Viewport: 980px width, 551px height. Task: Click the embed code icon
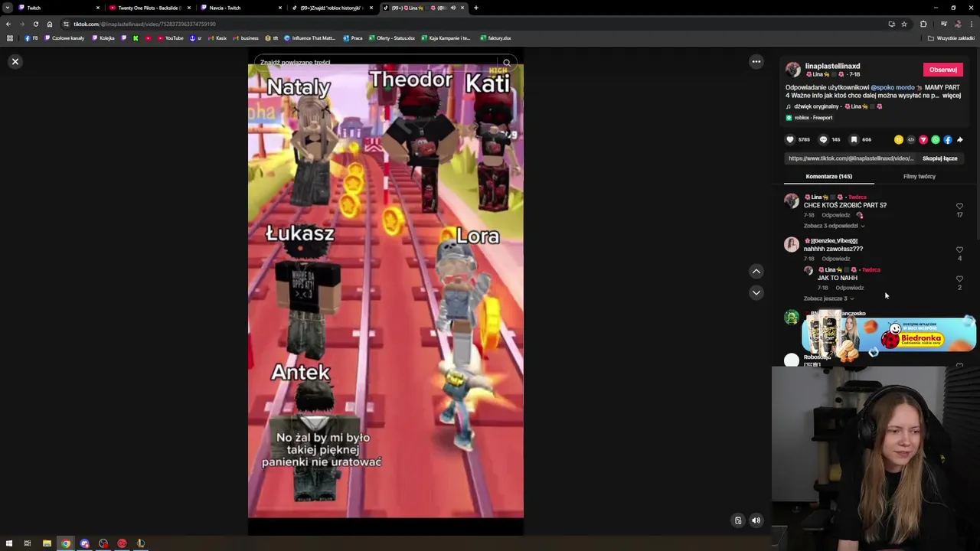910,139
